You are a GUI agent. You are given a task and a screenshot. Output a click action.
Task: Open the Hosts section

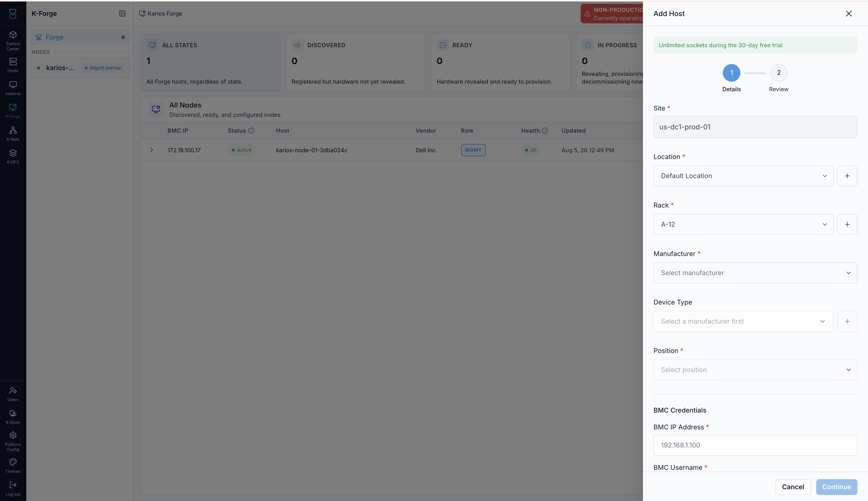point(13,65)
